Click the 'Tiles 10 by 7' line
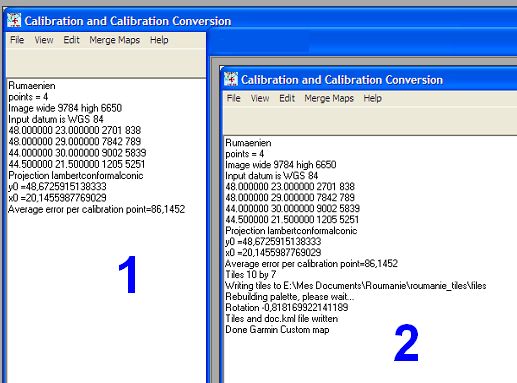The width and height of the screenshot is (517, 383). point(251,275)
